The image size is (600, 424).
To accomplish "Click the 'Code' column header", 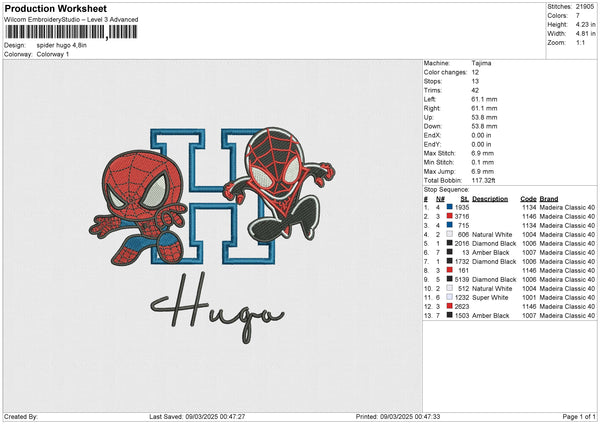I will pyautogui.click(x=528, y=199).
